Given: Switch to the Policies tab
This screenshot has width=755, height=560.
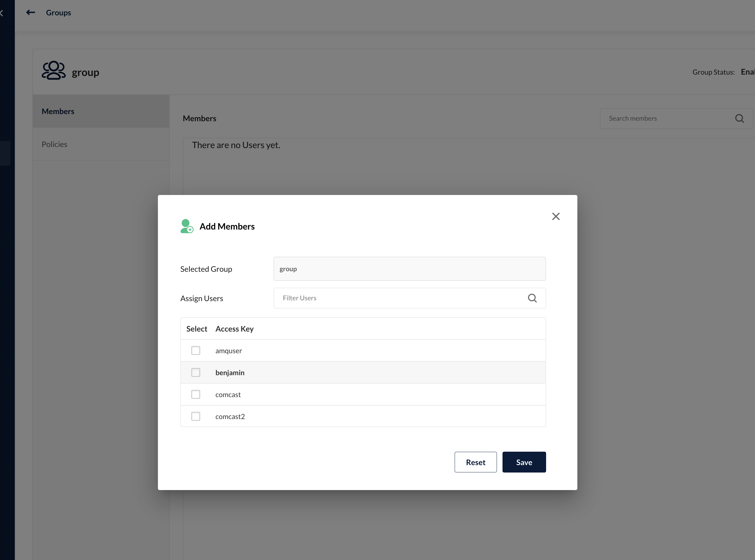Looking at the screenshot, I should [x=54, y=144].
